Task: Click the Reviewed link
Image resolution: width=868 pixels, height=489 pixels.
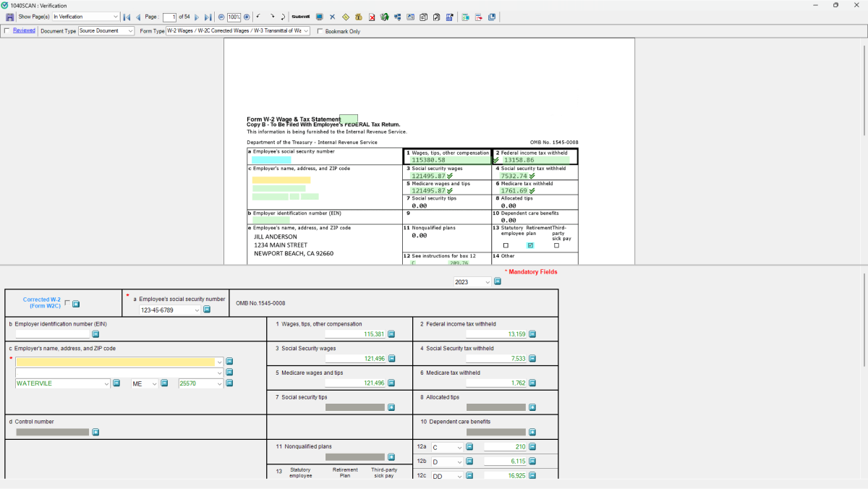Action: click(24, 30)
